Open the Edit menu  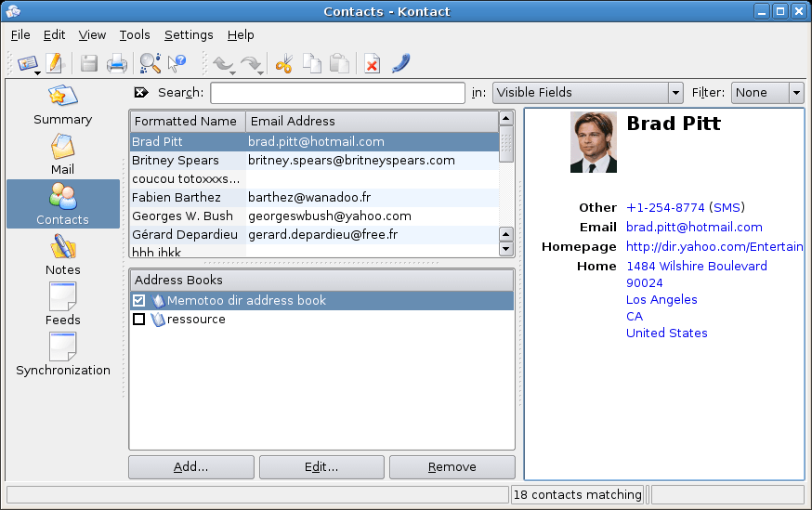coord(55,35)
